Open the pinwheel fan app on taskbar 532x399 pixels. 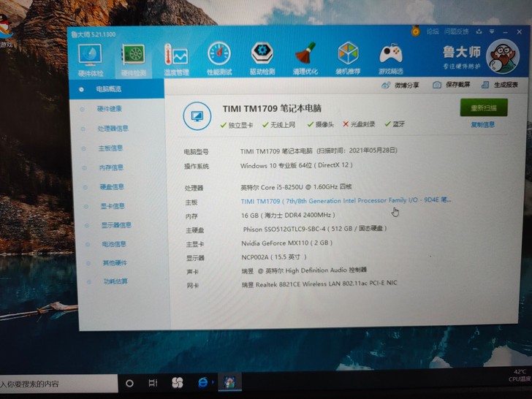tap(177, 383)
